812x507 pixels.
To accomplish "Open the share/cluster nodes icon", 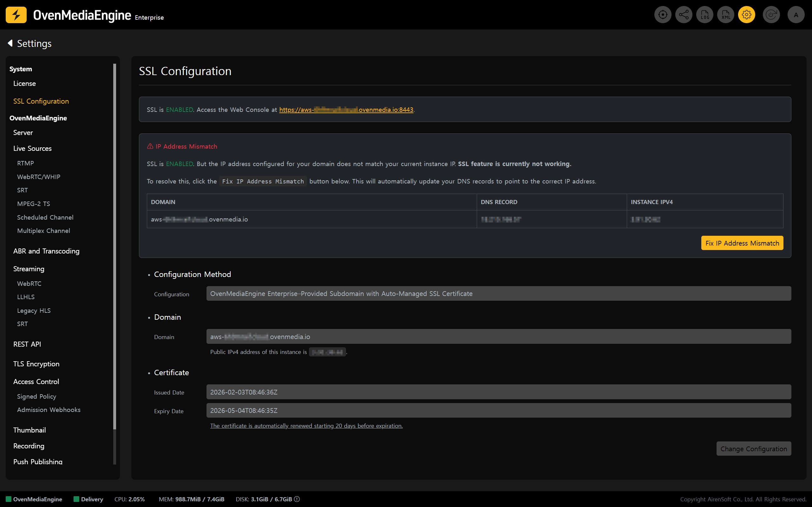I will 684,15.
